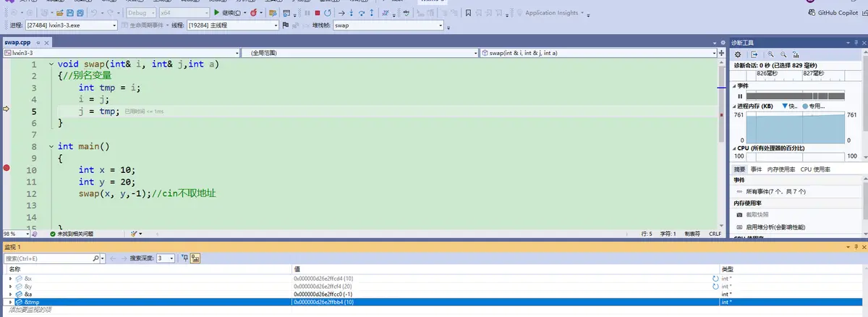
Task: Zoom in on diagnostic timeline
Action: pos(770,54)
